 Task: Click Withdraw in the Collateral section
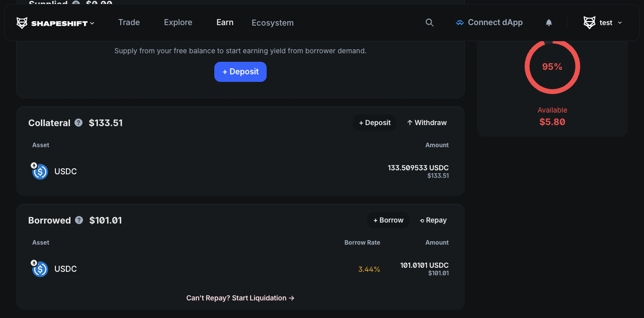[x=427, y=123]
